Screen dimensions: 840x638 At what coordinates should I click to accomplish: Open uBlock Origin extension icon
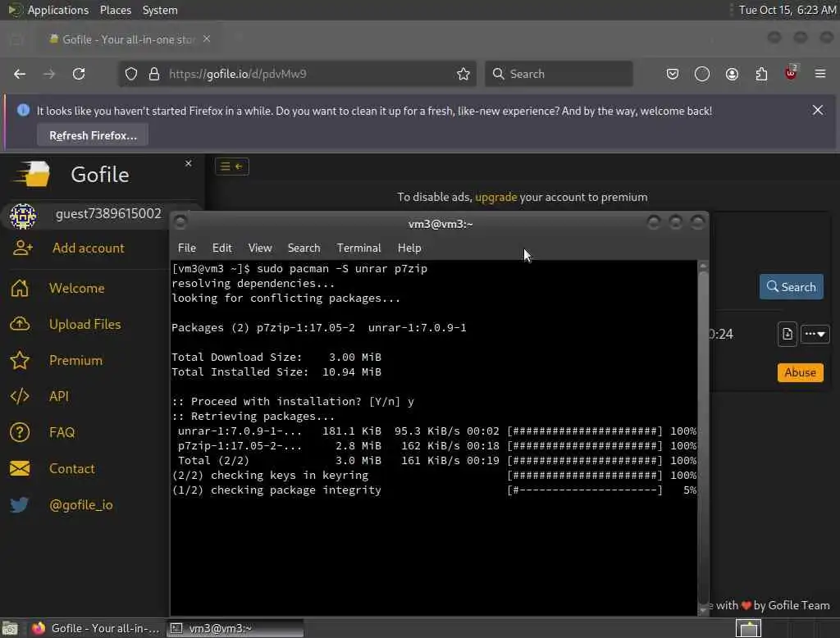791,73
